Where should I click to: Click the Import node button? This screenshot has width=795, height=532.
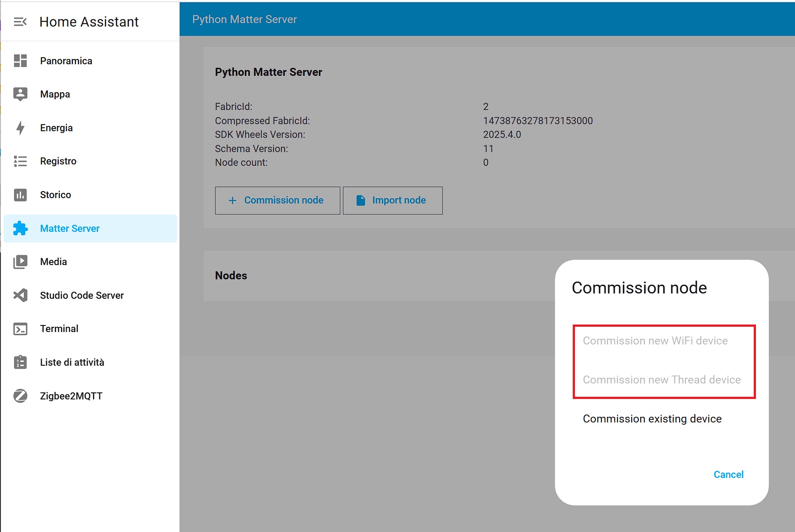[x=393, y=200]
